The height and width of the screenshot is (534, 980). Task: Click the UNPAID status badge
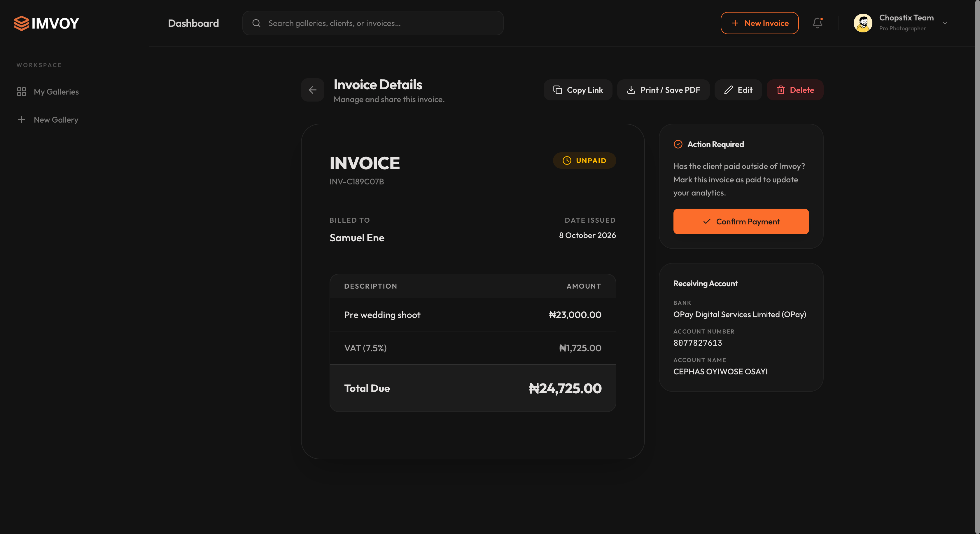[584, 160]
